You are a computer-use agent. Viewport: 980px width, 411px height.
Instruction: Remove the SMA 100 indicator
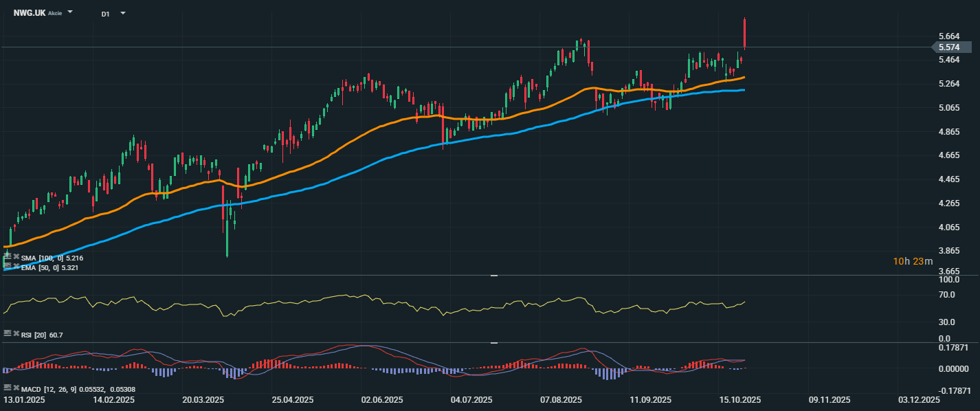pyautogui.click(x=16, y=257)
